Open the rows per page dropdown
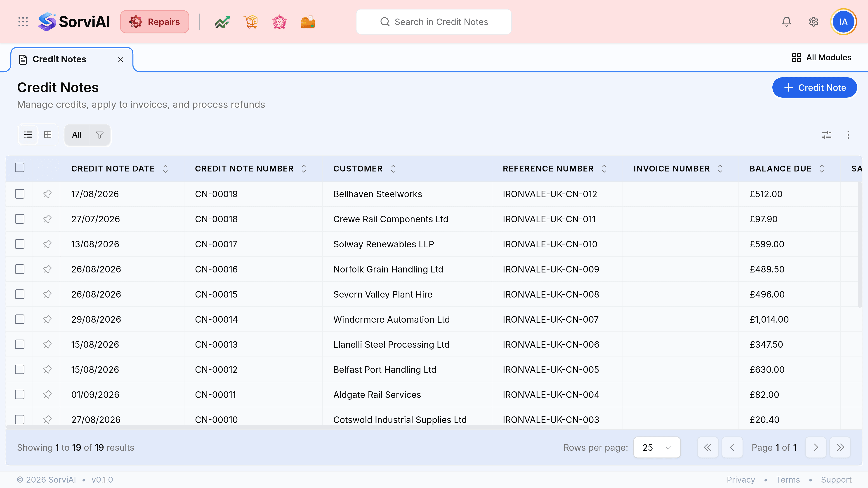868x488 pixels. [657, 448]
